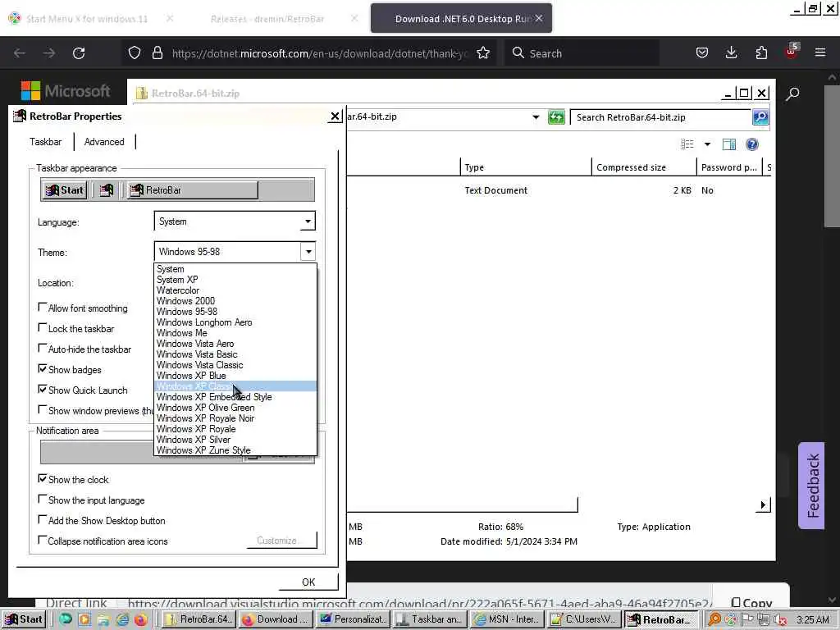Open the tracking protection shield icon
Viewport: 840px width, 630px height.
pyautogui.click(x=135, y=53)
